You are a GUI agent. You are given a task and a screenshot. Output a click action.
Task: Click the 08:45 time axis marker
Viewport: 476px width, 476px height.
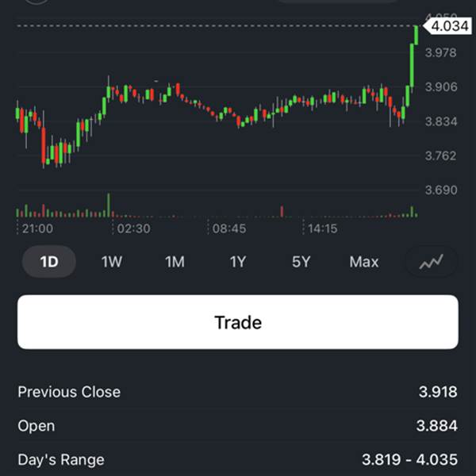pos(228,228)
